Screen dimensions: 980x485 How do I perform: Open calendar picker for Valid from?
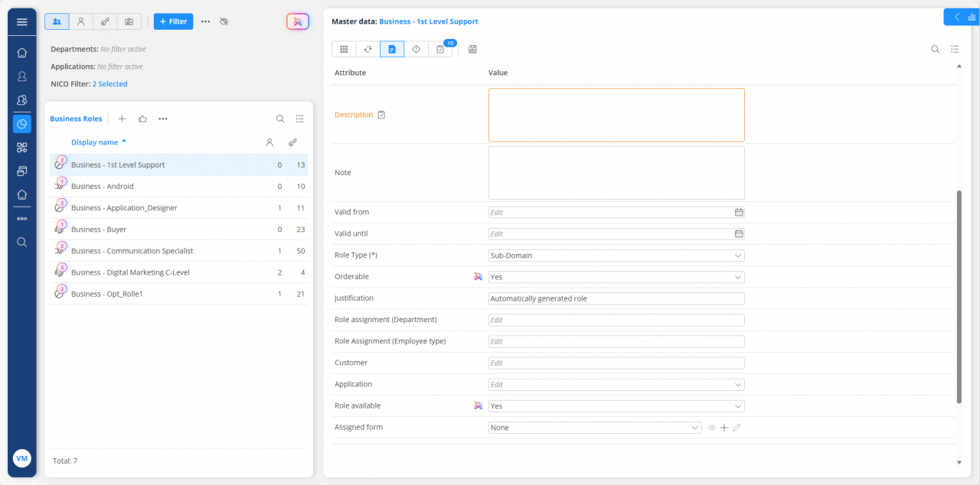pyautogui.click(x=739, y=213)
